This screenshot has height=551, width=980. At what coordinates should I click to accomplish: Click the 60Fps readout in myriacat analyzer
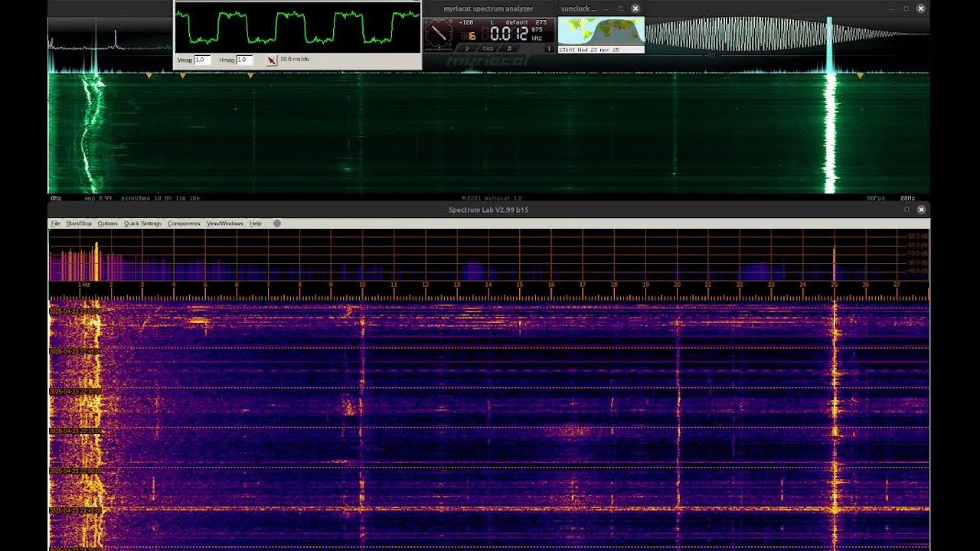[876, 197]
